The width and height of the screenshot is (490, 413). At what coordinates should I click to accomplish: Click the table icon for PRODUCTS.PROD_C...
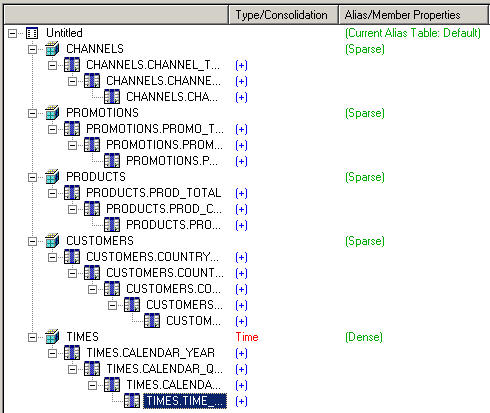[x=92, y=209]
